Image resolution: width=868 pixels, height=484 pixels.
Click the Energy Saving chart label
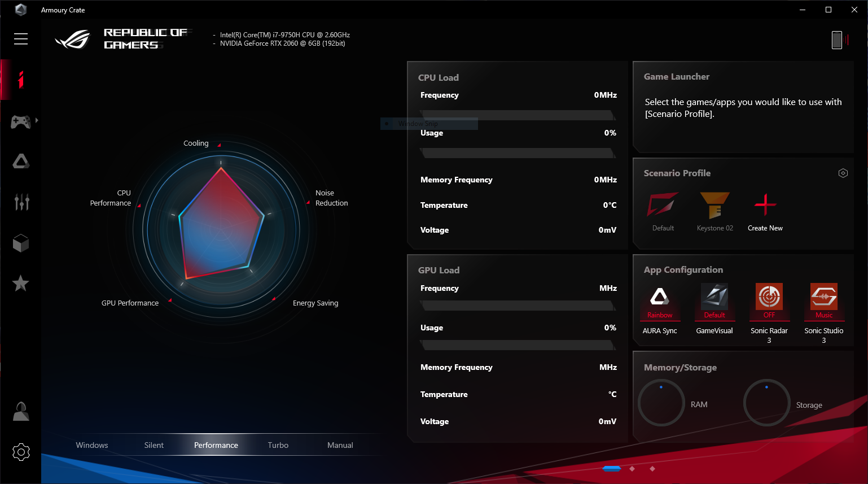tap(315, 303)
